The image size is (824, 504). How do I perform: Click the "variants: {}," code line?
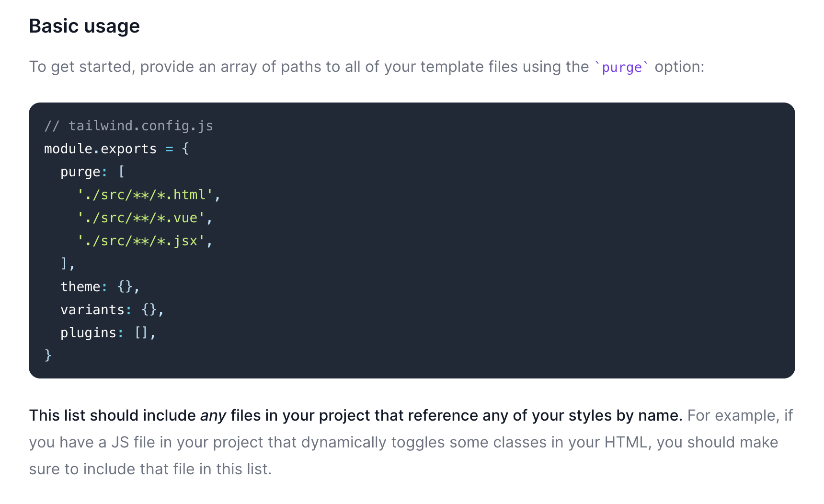[112, 309]
